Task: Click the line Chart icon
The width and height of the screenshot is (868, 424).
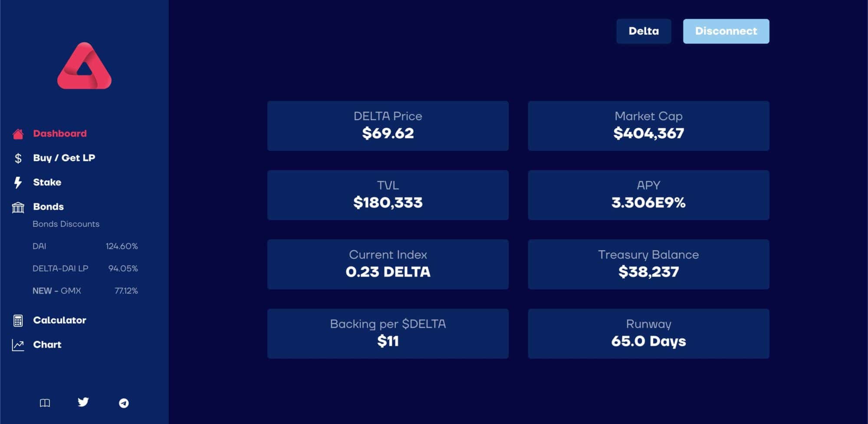Action: pos(18,345)
